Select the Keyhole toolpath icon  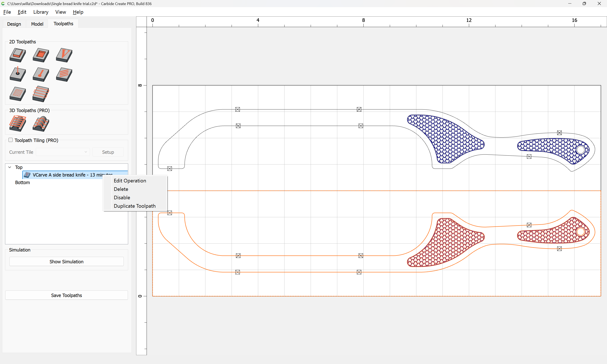click(x=41, y=74)
